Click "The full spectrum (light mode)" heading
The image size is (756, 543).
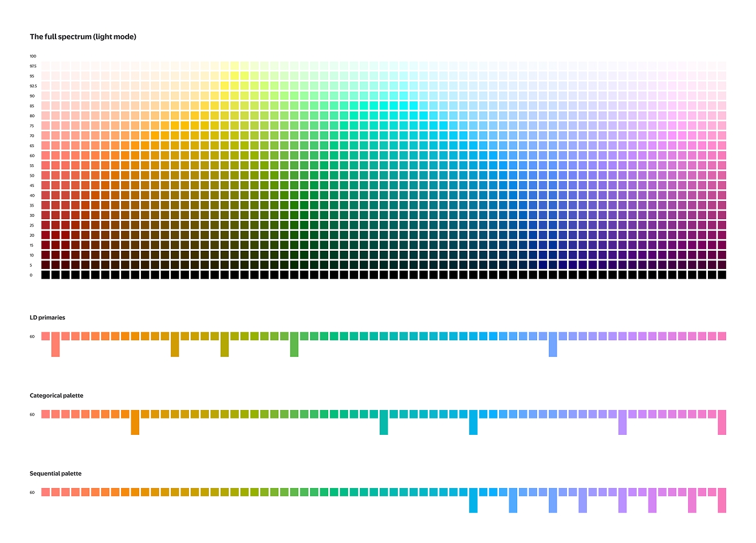[83, 37]
